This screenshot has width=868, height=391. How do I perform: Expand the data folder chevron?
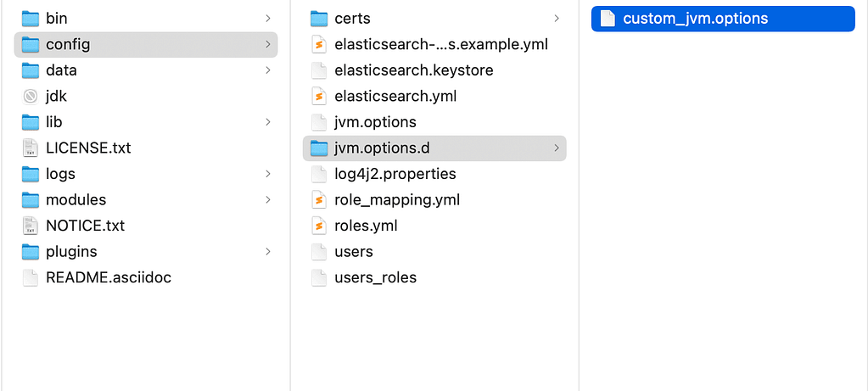(268, 70)
